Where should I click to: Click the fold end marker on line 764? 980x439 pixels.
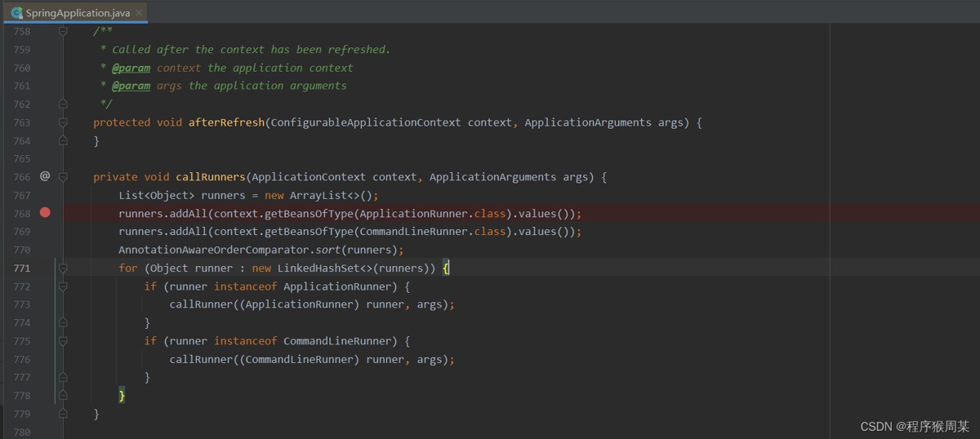(63, 140)
